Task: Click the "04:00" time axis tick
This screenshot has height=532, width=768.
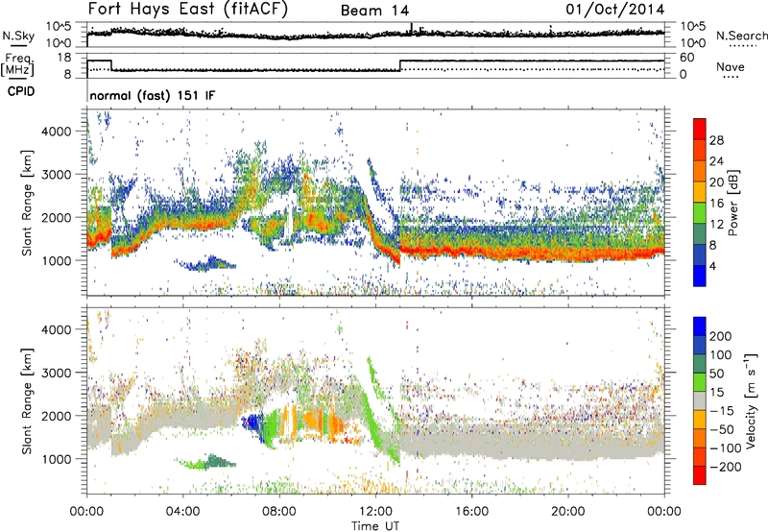Action: (x=183, y=512)
